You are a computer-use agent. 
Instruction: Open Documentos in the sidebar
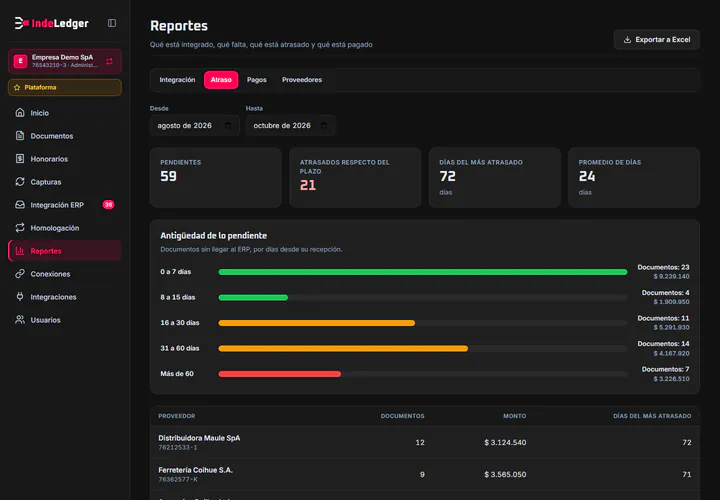(x=65, y=135)
